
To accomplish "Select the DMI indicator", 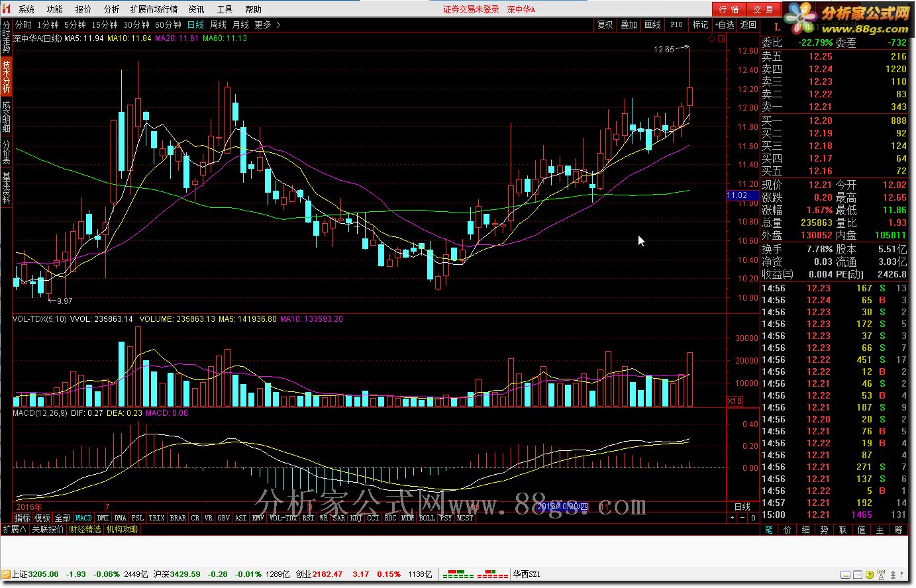I will pyautogui.click(x=103, y=518).
